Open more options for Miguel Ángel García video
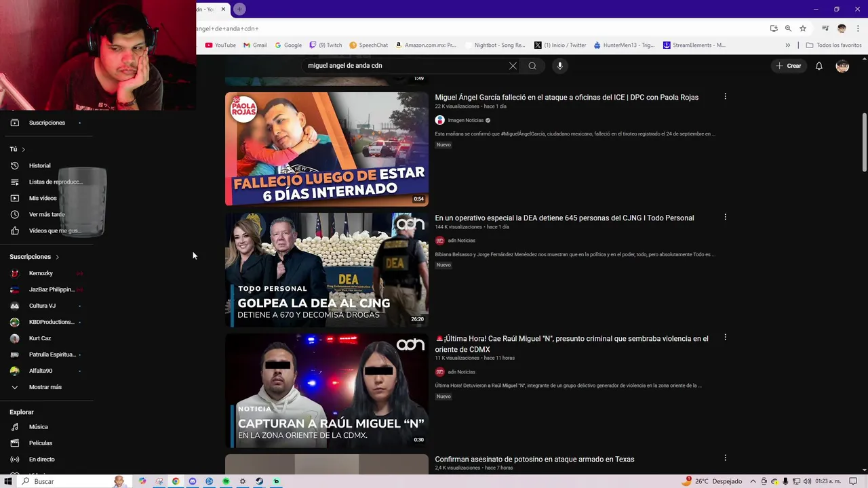The height and width of the screenshot is (488, 868). [x=725, y=97]
